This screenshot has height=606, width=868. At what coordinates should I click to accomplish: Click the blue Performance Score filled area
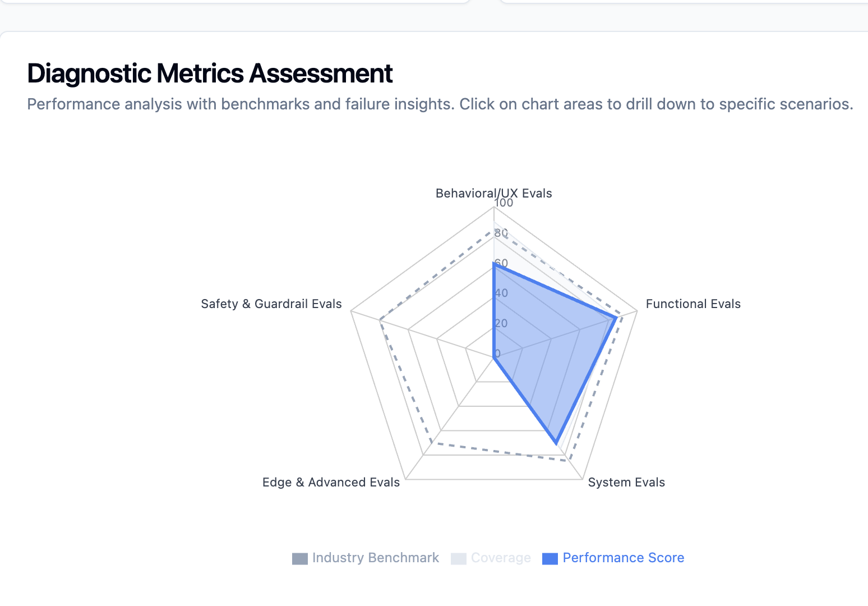[x=550, y=348]
